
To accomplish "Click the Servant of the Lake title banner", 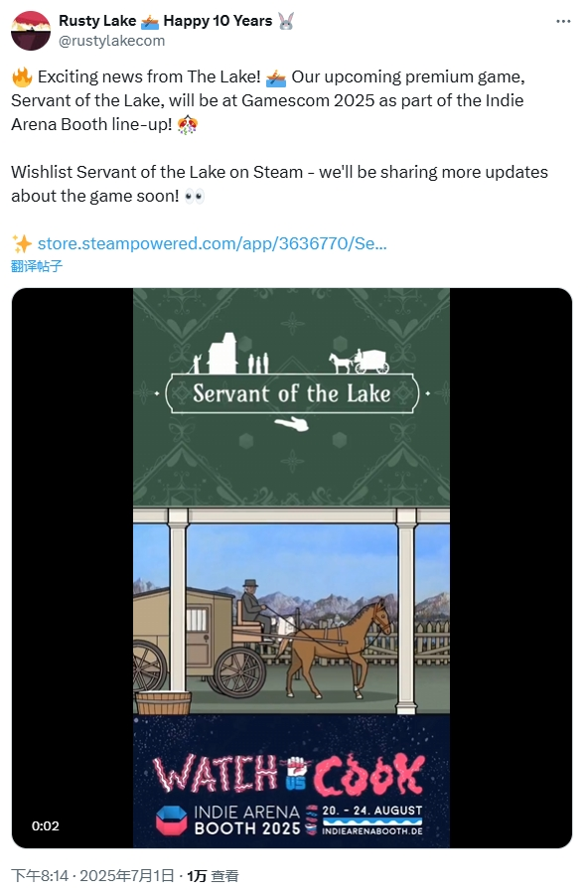I will [291, 393].
